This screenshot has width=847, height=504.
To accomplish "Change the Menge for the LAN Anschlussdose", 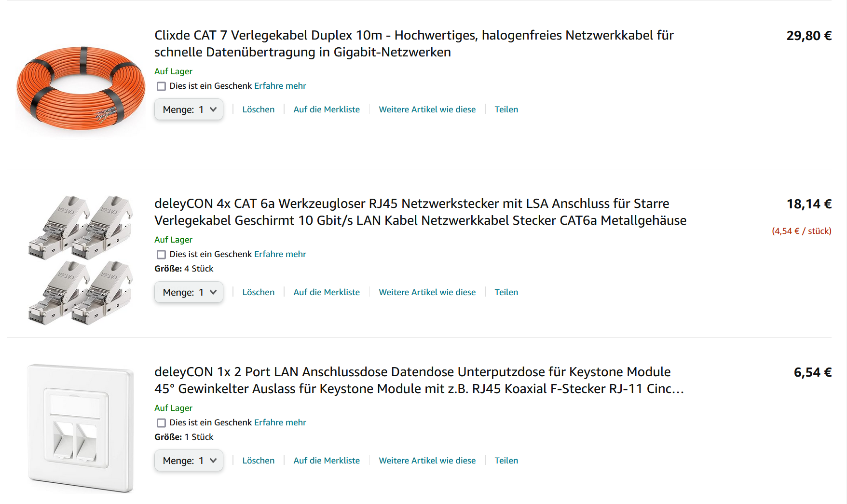I will (x=189, y=461).
